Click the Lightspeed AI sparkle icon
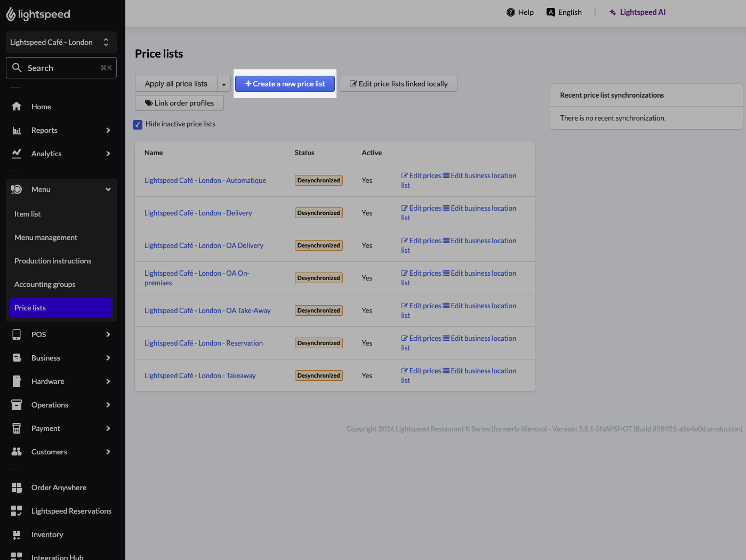This screenshot has width=746, height=560. tap(613, 12)
